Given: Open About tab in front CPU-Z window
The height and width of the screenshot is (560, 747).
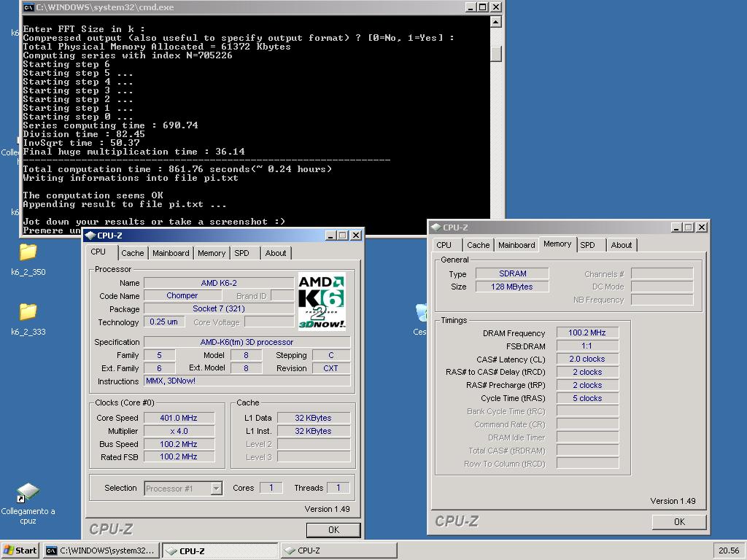Looking at the screenshot, I should [275, 253].
